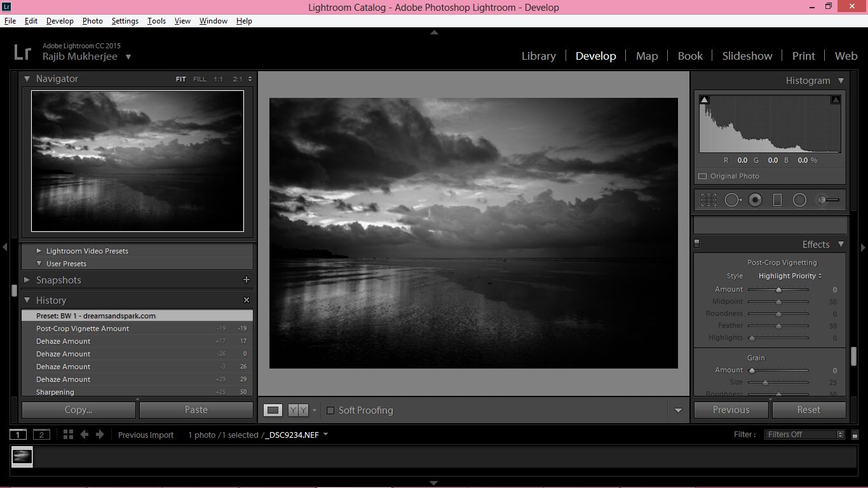The width and height of the screenshot is (868, 488).
Task: Select the Crop Overlay tool
Action: [709, 200]
